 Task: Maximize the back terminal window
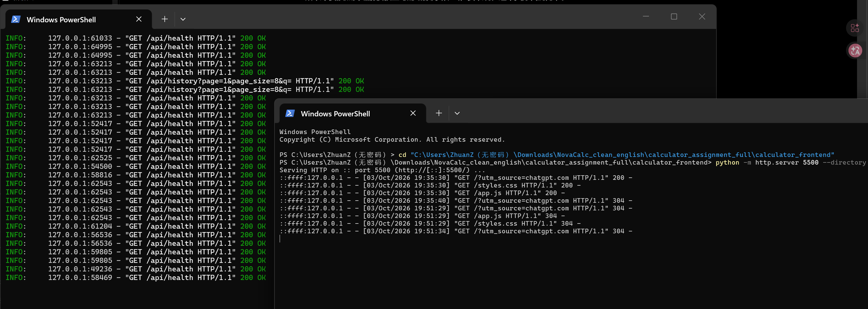(674, 16)
